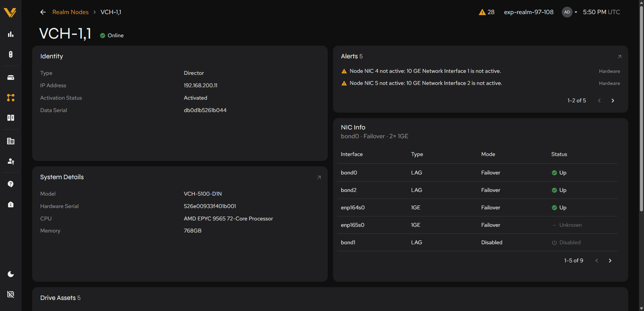Go back using the left arrow
The height and width of the screenshot is (311, 644).
(x=43, y=12)
